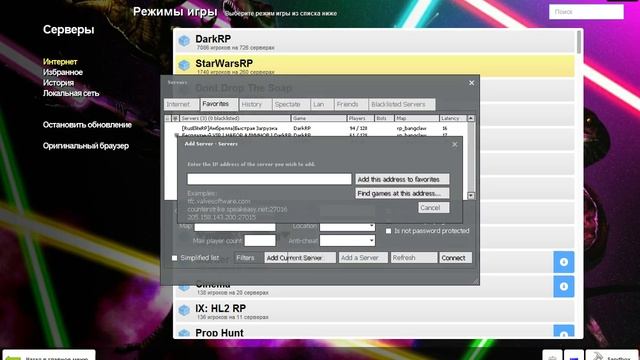
Task: Select the [RusEliteRP] server row
Action: tap(316, 128)
